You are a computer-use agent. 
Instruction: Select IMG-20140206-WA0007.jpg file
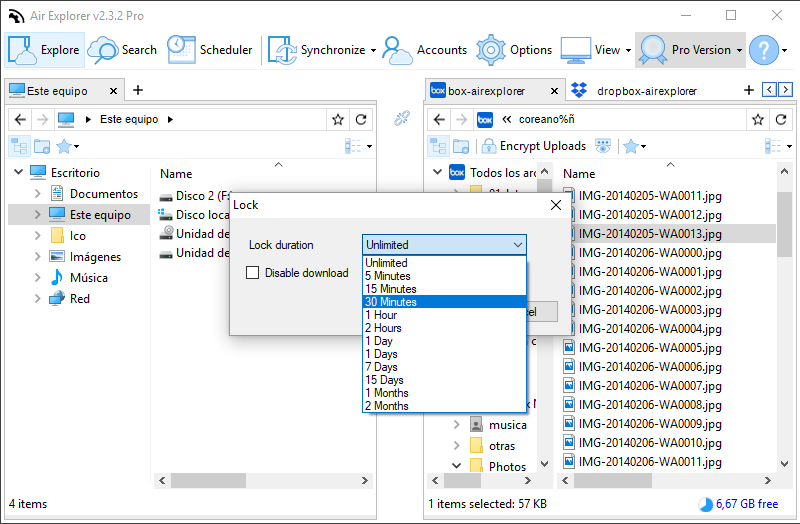650,386
